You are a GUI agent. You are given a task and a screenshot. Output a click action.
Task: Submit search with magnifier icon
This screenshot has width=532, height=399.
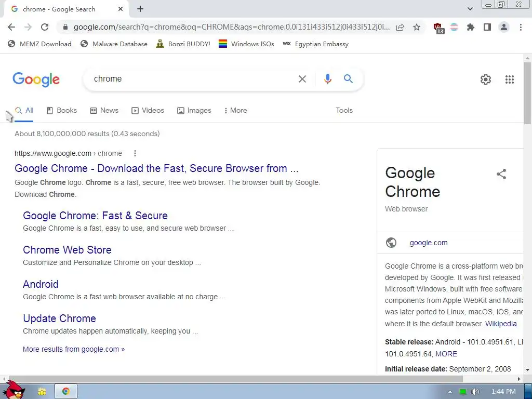click(348, 79)
